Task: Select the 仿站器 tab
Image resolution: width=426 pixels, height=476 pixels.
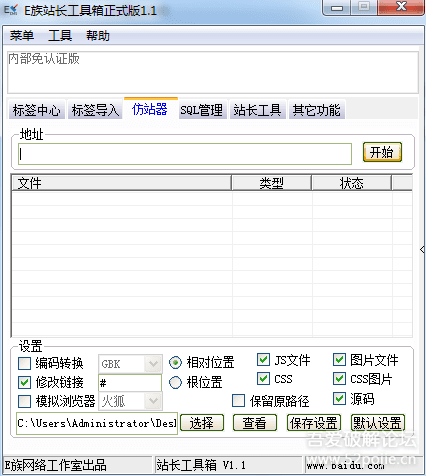Action: point(150,109)
